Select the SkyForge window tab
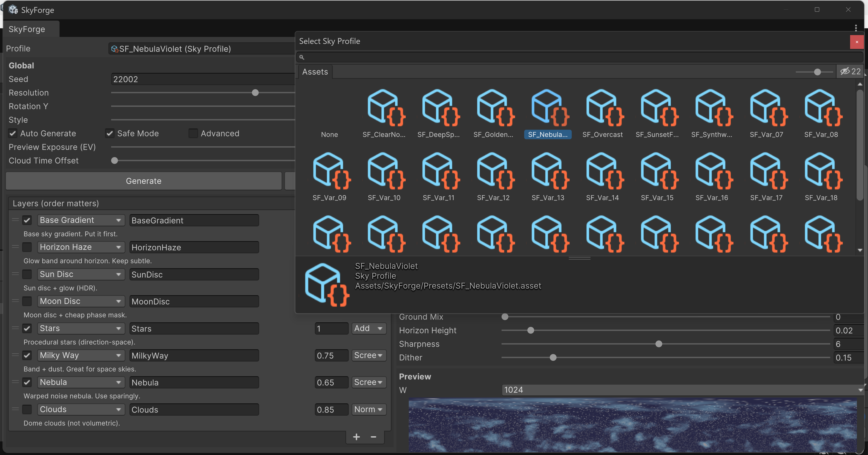 point(27,29)
